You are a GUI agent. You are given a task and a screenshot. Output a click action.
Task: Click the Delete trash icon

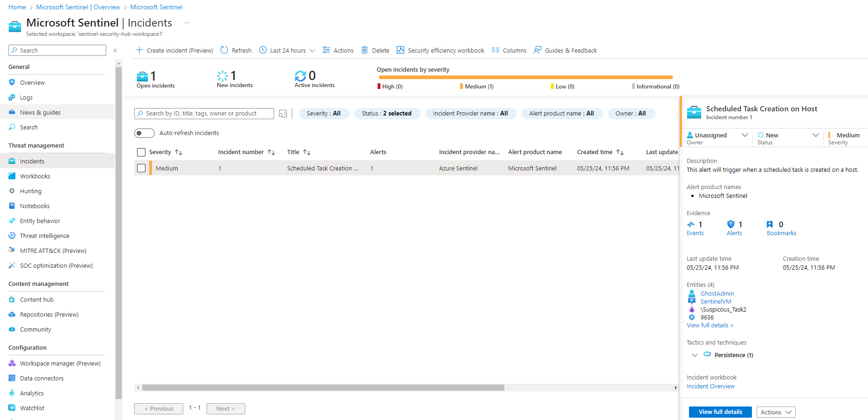365,50
